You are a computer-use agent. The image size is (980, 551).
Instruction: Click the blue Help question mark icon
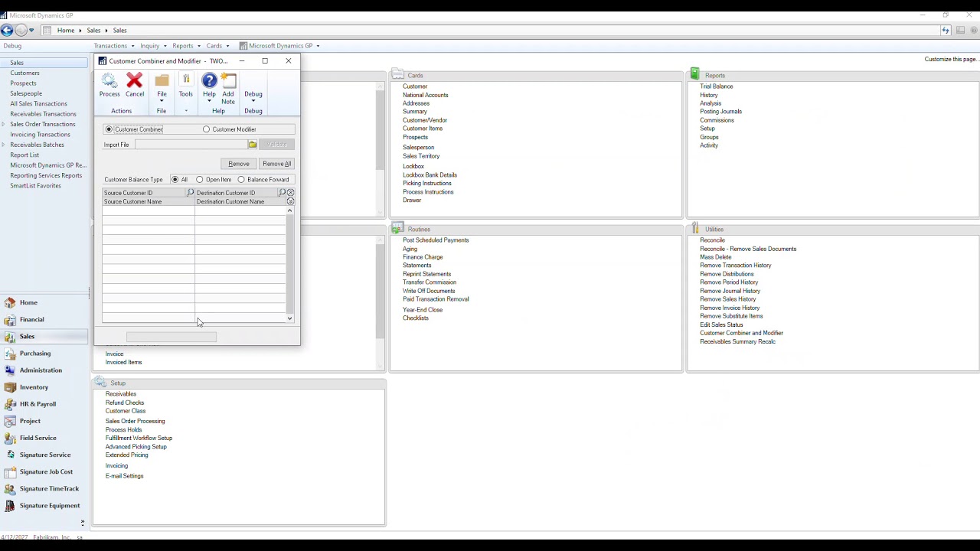tap(209, 80)
